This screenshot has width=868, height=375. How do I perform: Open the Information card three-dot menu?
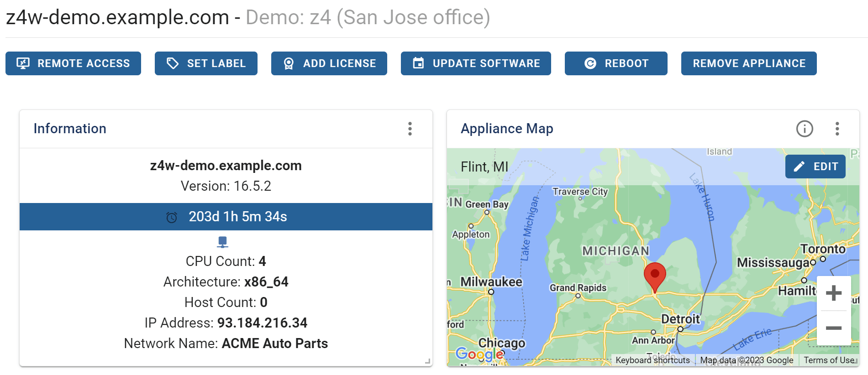[x=410, y=129]
